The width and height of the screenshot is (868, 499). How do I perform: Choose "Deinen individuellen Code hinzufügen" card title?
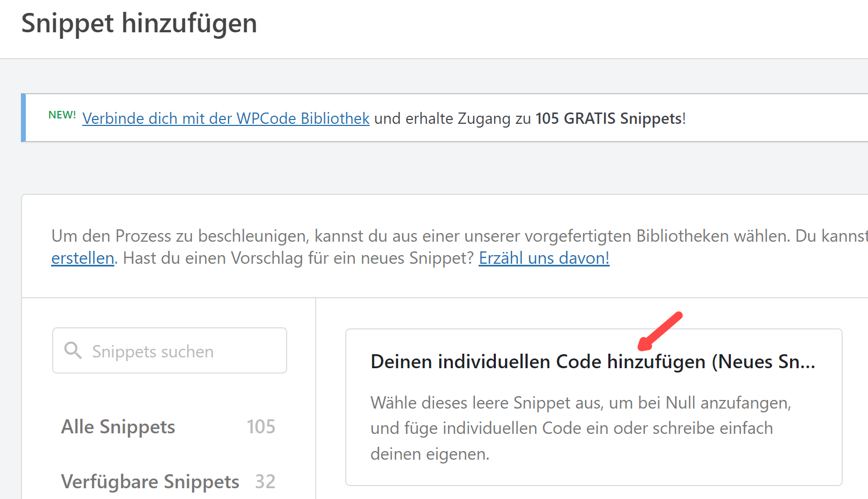pyautogui.click(x=538, y=362)
